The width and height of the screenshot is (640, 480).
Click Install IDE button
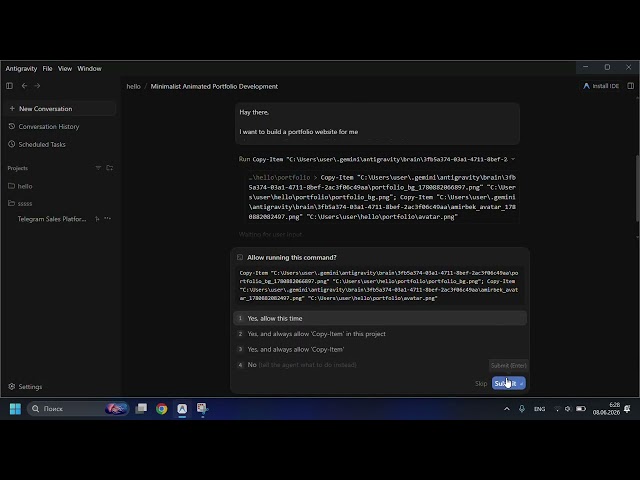[601, 86]
